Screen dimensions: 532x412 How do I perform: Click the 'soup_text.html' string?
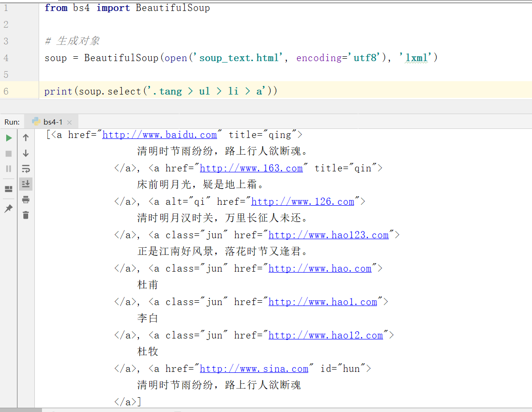(239, 58)
